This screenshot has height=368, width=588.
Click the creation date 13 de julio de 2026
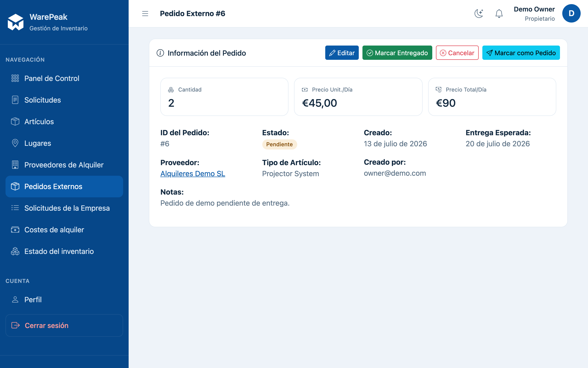[x=395, y=144]
